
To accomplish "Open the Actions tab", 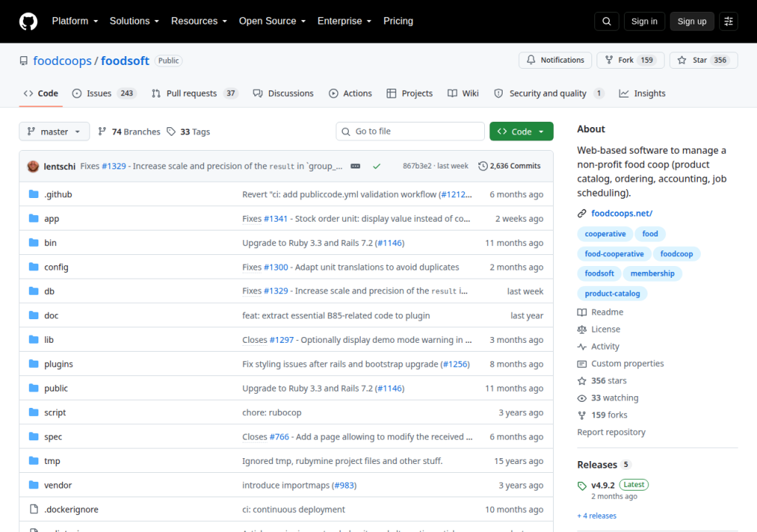I will pyautogui.click(x=350, y=93).
